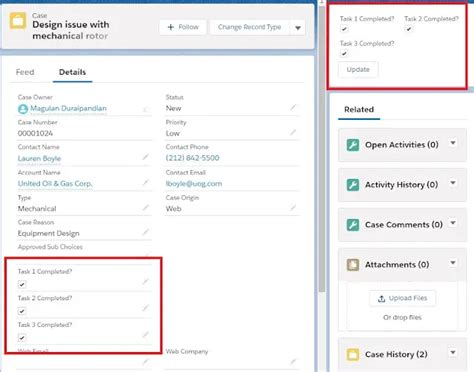Screen dimensions: 474x372
Task: Expand the Attachments dropdown arrow
Action: pyautogui.click(x=453, y=263)
